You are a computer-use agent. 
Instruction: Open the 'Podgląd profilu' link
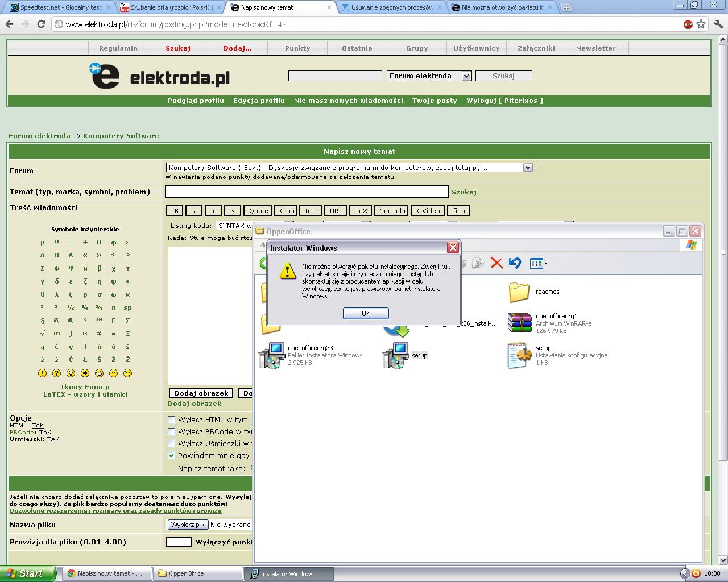[x=196, y=101]
